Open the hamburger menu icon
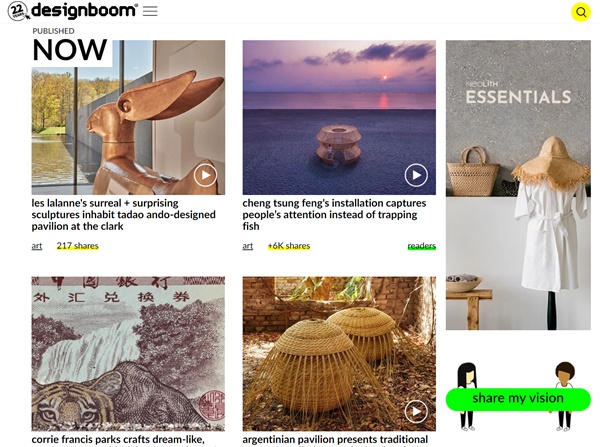The image size is (600, 447). click(x=150, y=11)
